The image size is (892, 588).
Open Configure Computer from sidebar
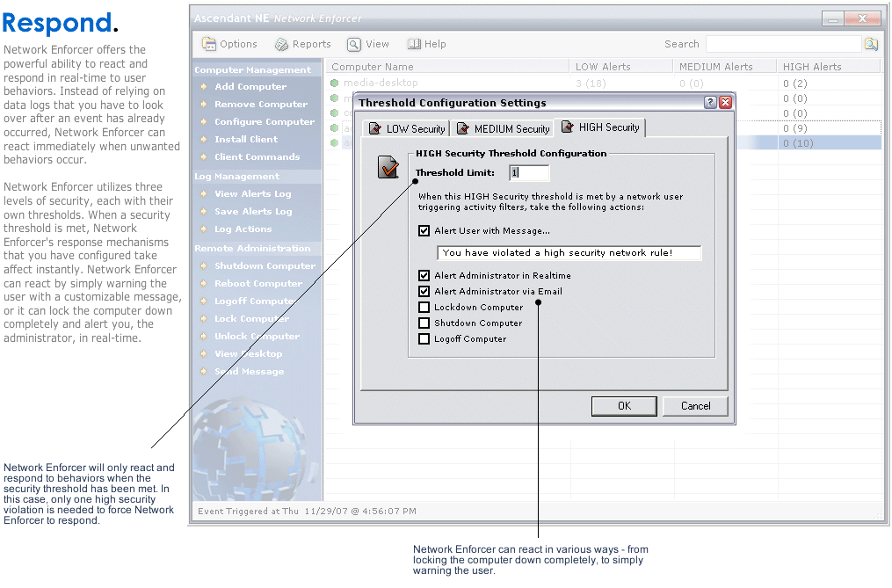[264, 122]
